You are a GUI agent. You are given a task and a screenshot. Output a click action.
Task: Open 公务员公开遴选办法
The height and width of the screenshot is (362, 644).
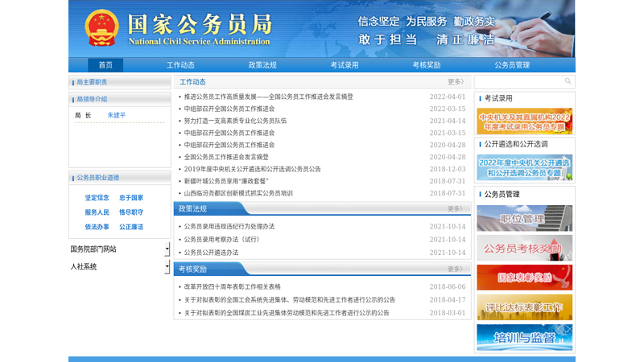point(211,253)
